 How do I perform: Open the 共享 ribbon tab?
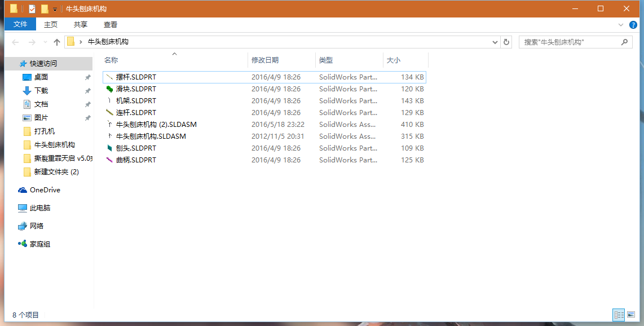pos(81,25)
